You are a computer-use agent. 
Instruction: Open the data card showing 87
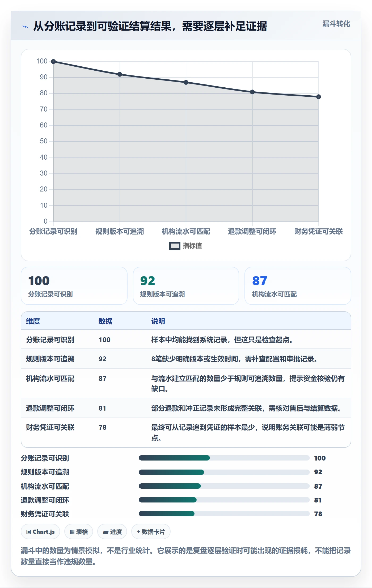pos(298,286)
